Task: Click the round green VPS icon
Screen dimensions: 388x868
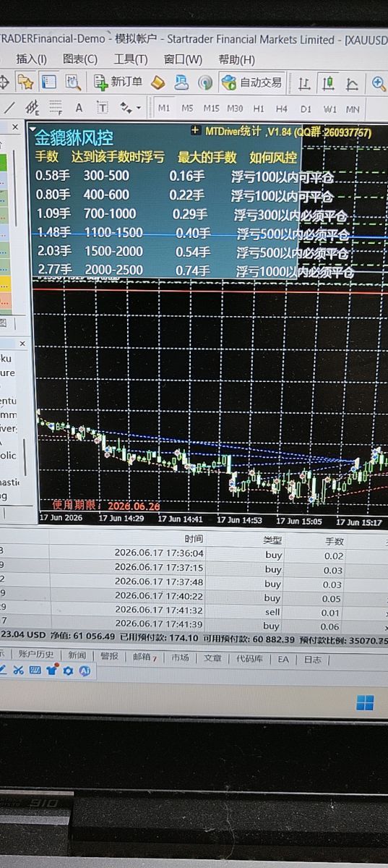Action: [205, 82]
